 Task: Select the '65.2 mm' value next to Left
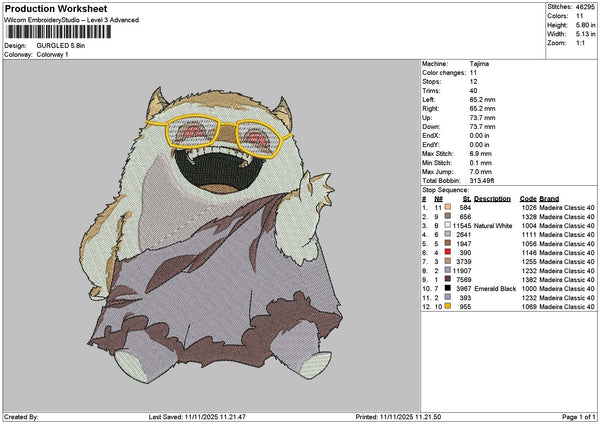click(482, 100)
